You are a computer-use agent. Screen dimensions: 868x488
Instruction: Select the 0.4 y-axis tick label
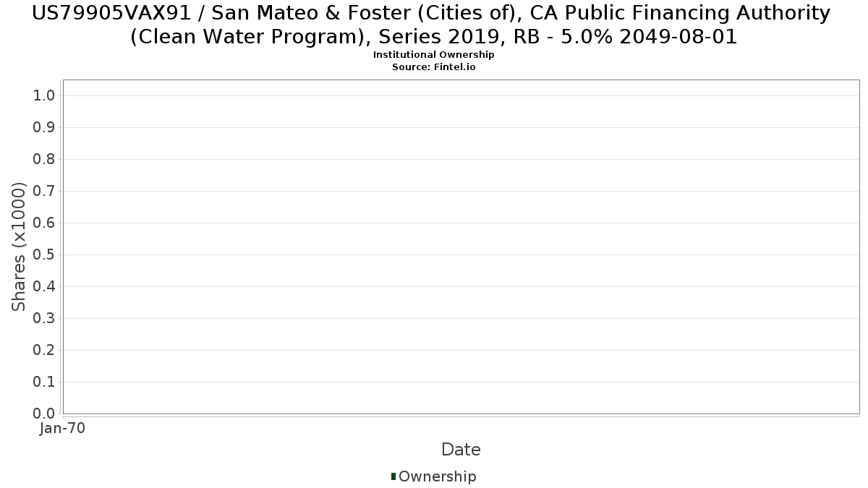click(45, 287)
